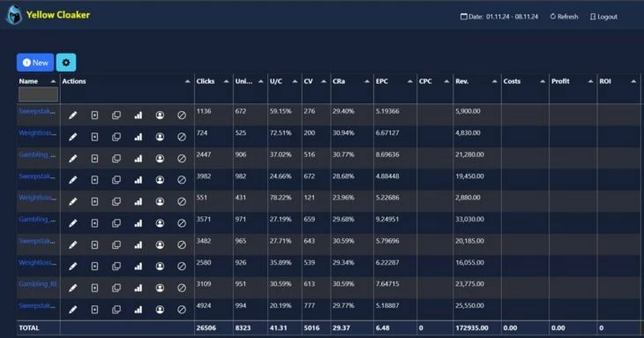Screen dimensions: 644x338
Task: Click the Refresh icon in header
Action: (x=553, y=17)
